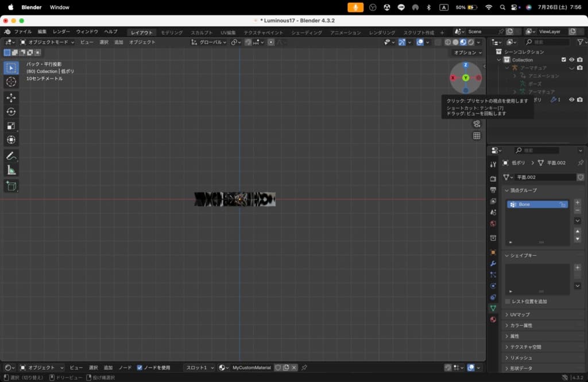Select the 3D Cursor tool

[11, 82]
